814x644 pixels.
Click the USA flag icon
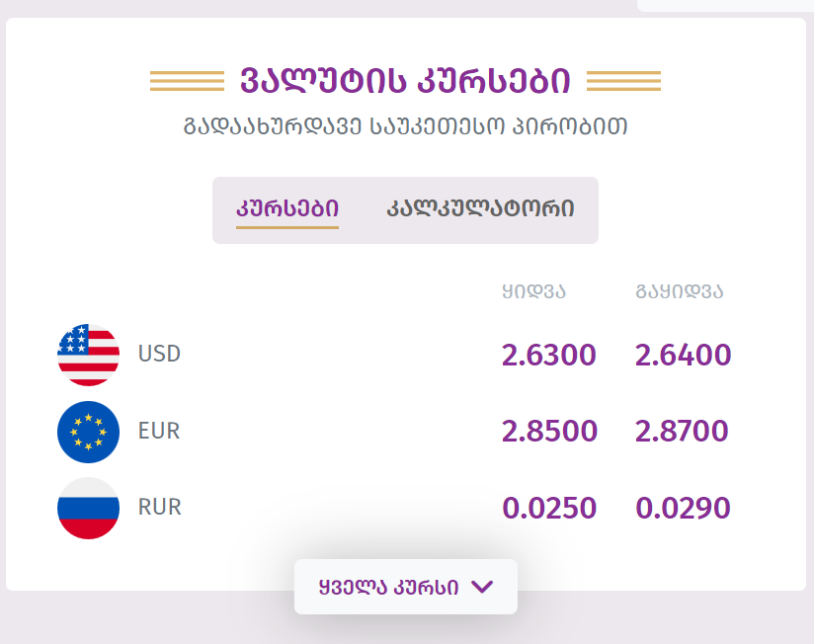tap(88, 355)
